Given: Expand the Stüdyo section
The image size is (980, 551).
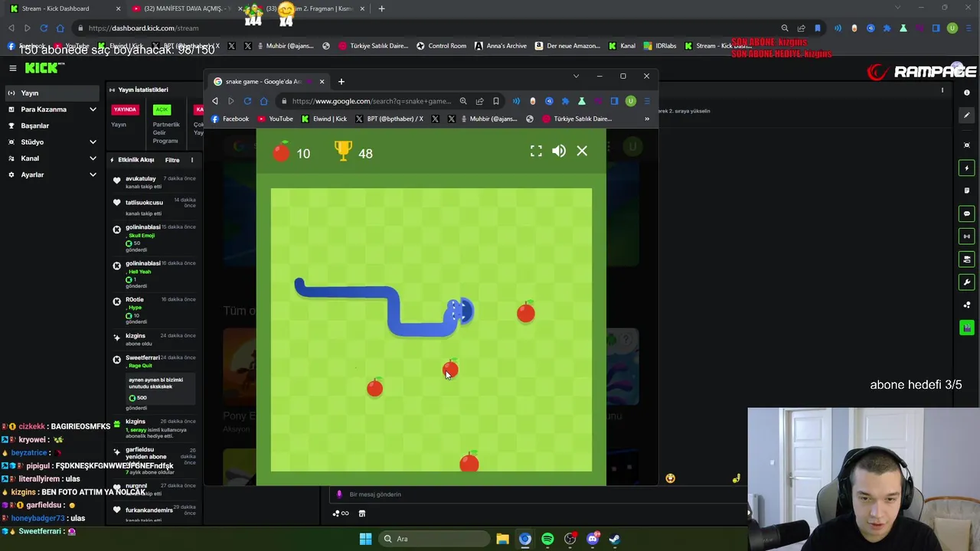Looking at the screenshot, I should coord(52,142).
